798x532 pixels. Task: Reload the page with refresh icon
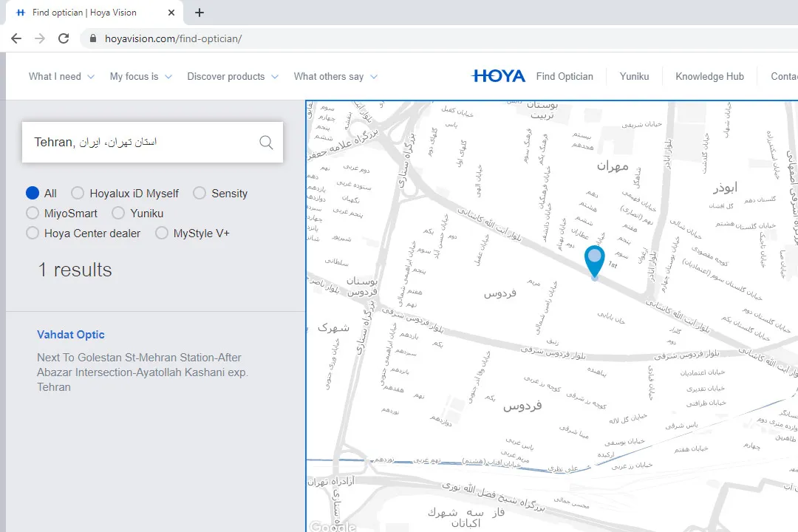pyautogui.click(x=64, y=38)
